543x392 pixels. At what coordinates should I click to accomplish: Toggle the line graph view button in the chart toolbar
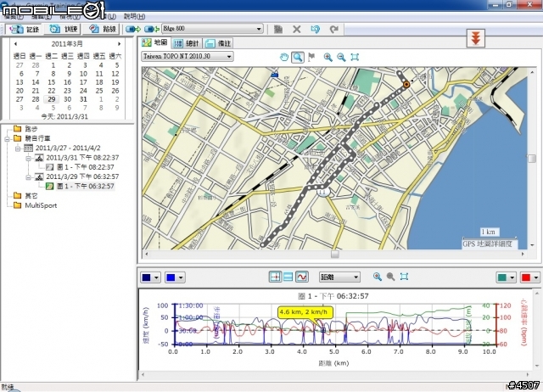point(302,277)
